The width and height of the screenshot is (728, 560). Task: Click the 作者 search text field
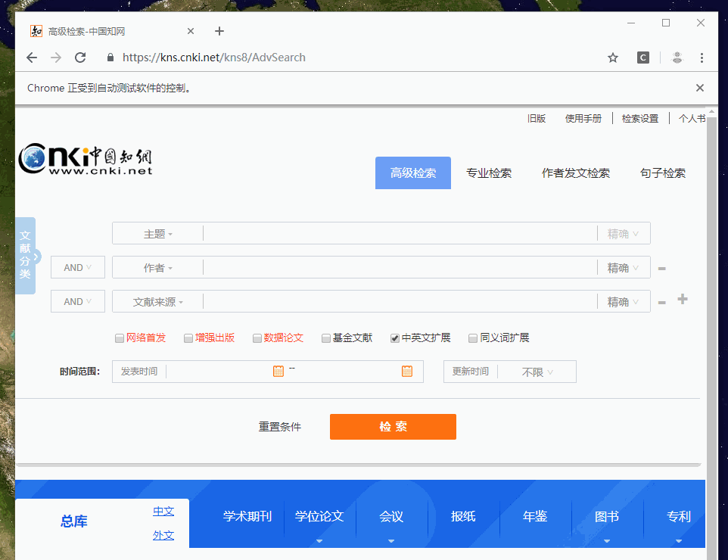(x=400, y=268)
